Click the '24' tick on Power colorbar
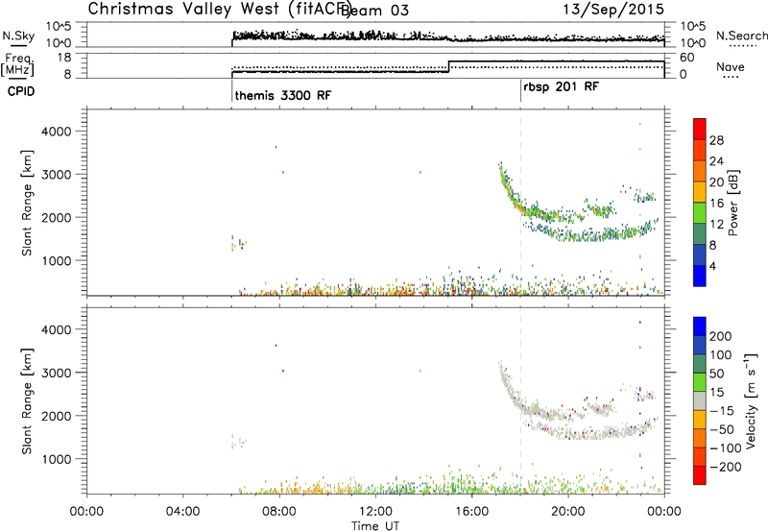This screenshot has height=532, width=768. [716, 161]
